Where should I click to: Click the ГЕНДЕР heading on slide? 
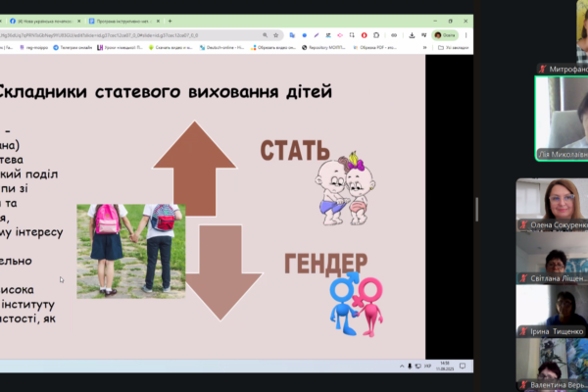click(326, 264)
